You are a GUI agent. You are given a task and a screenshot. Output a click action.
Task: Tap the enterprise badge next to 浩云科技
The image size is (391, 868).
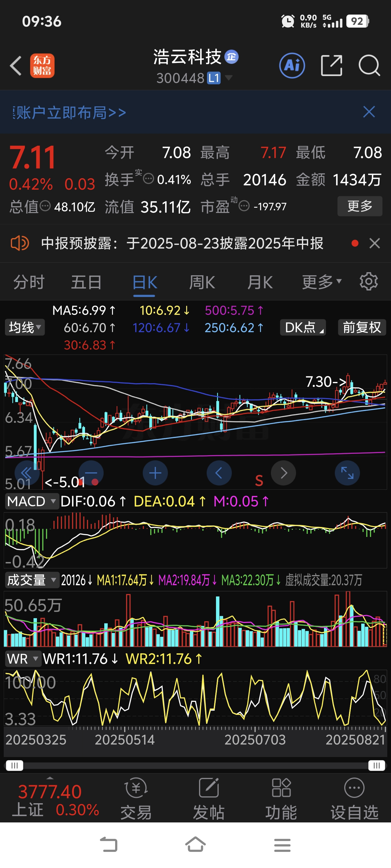(232, 57)
